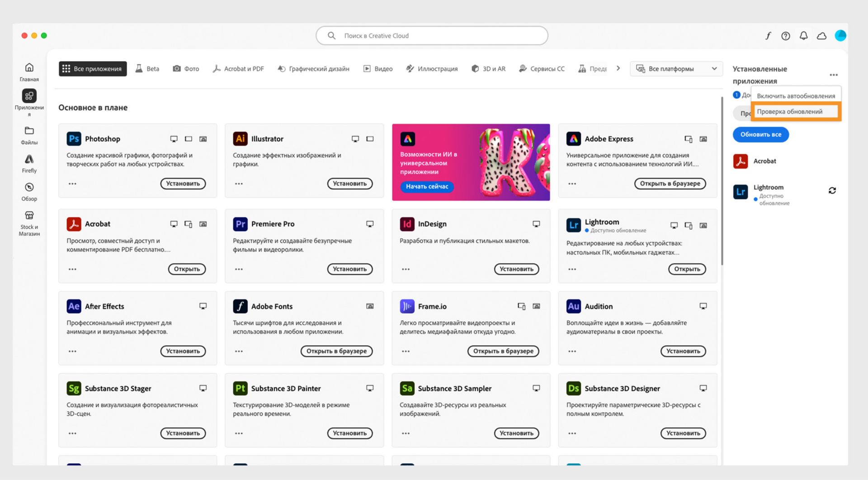Screen dimensions: 868x480
Task: Go to the Главная home icon
Action: pos(29,68)
